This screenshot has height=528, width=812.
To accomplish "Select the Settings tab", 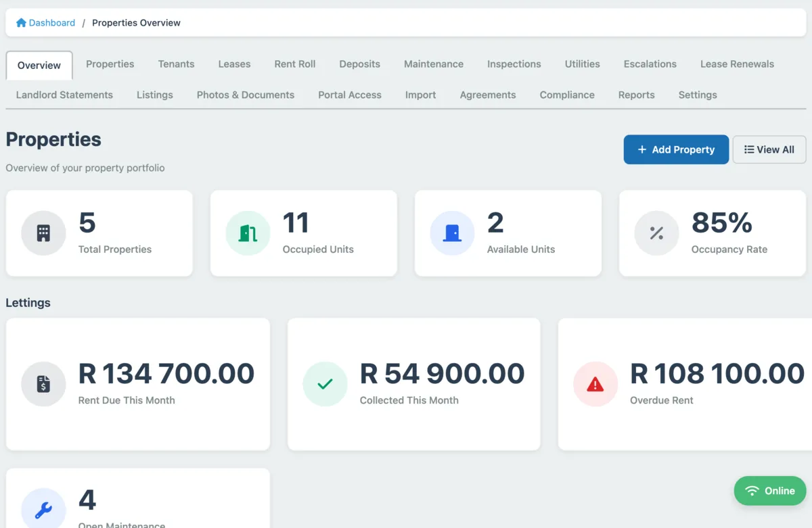I will pos(698,95).
